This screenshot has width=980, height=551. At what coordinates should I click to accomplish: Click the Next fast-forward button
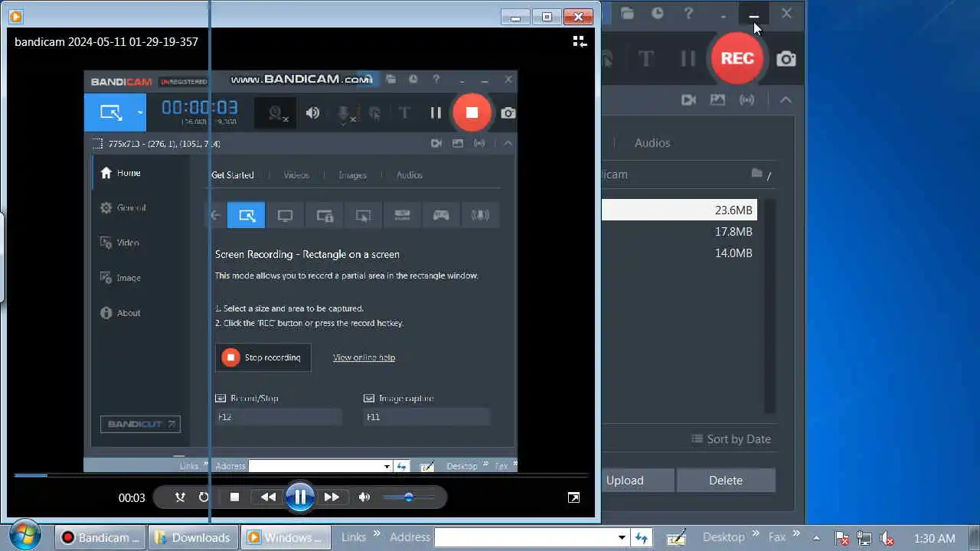(332, 497)
